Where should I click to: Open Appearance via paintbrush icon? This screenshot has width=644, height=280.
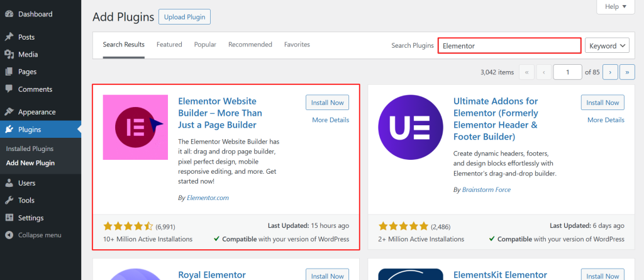point(9,112)
